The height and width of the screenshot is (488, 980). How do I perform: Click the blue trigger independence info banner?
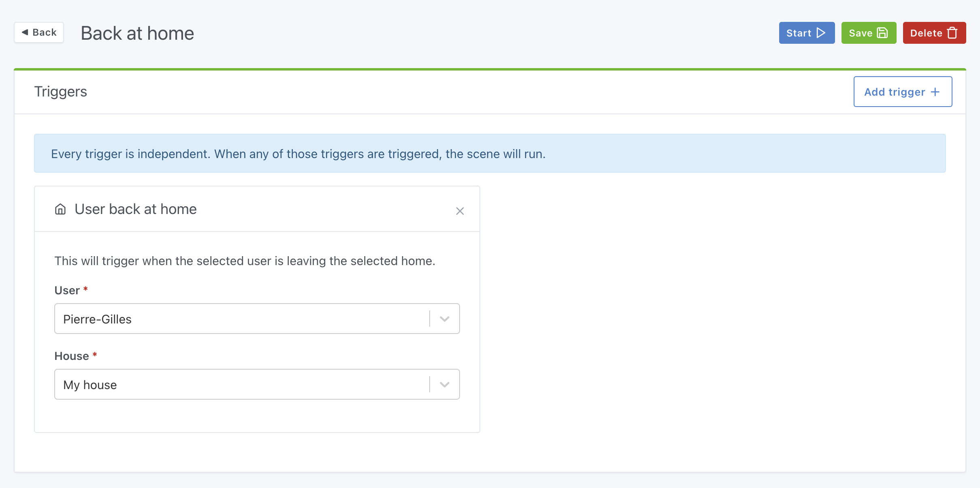coord(490,154)
